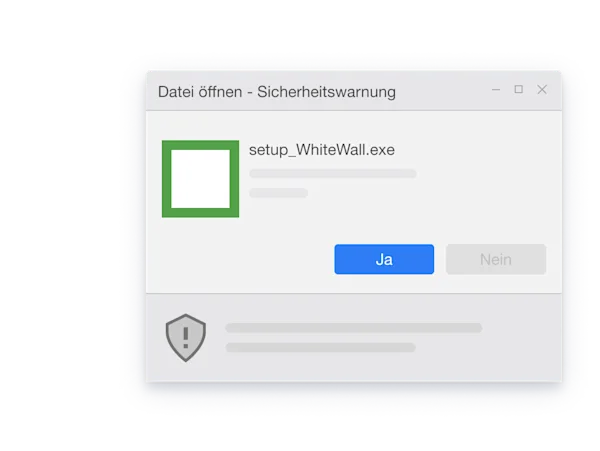
Task: Click the lower placeholder bar beside the shield
Action: coord(321,347)
